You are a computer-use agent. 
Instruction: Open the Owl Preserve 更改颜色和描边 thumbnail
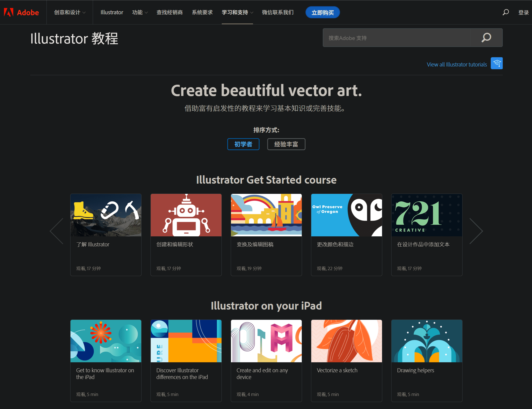tap(346, 215)
